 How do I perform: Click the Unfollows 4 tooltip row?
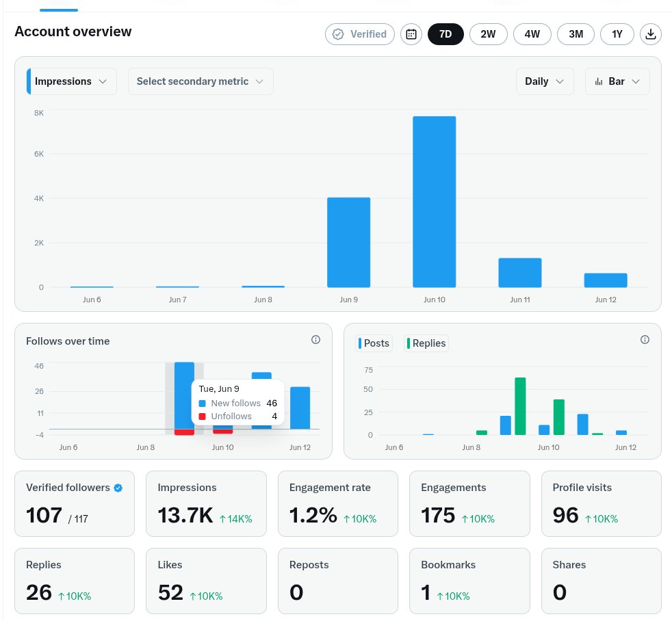tap(238, 417)
